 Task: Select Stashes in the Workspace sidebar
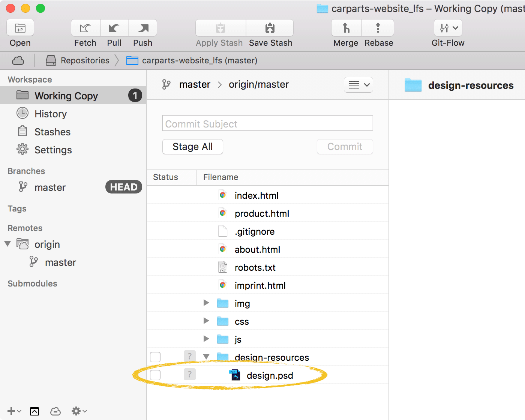(52, 132)
